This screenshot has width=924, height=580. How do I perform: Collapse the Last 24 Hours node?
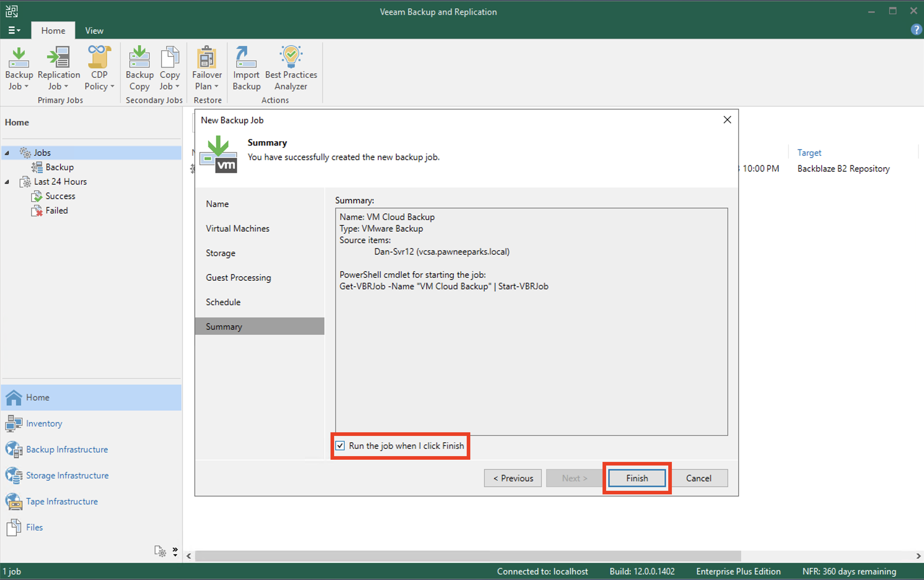coord(7,182)
